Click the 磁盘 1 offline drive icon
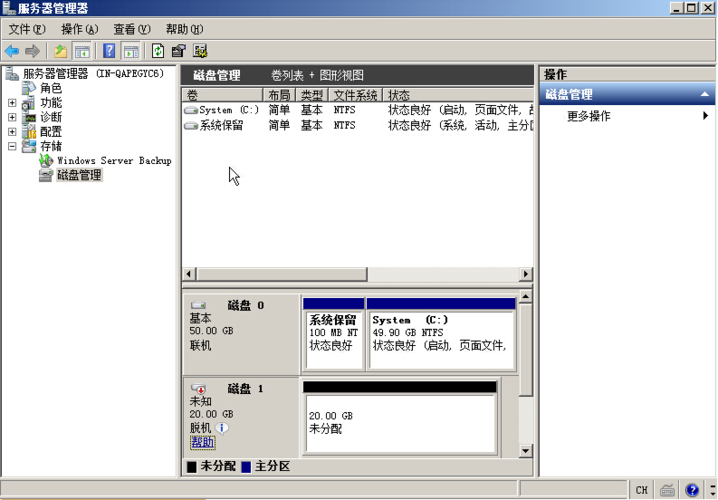718x500 pixels. [x=199, y=388]
